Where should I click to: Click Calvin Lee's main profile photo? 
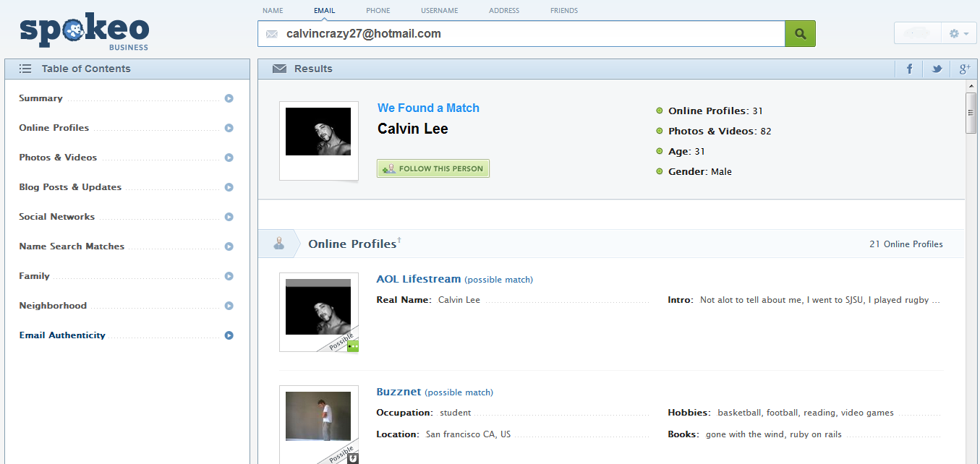pyautogui.click(x=318, y=132)
